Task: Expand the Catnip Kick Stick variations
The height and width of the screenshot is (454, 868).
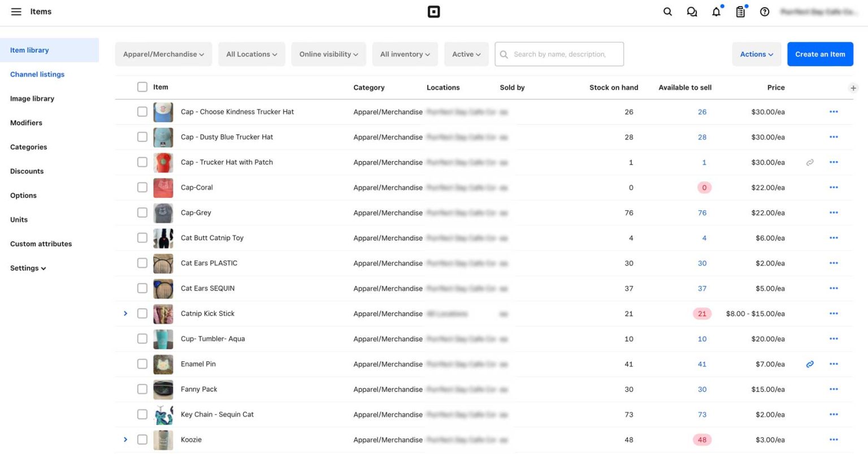Action: point(125,313)
